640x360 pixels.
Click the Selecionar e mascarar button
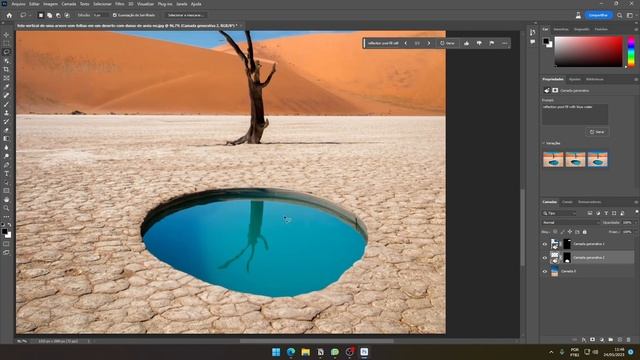186,15
